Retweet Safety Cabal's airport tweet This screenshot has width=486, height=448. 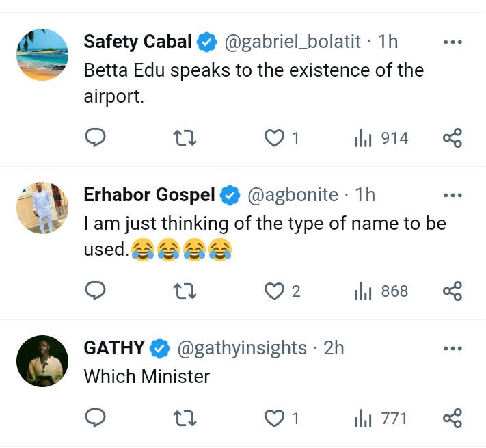(185, 138)
